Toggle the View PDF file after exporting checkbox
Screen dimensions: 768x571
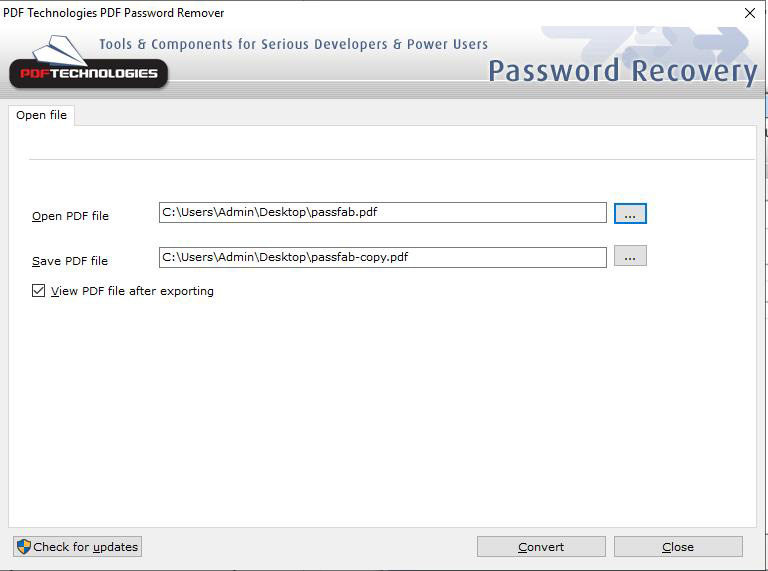pyautogui.click(x=39, y=291)
